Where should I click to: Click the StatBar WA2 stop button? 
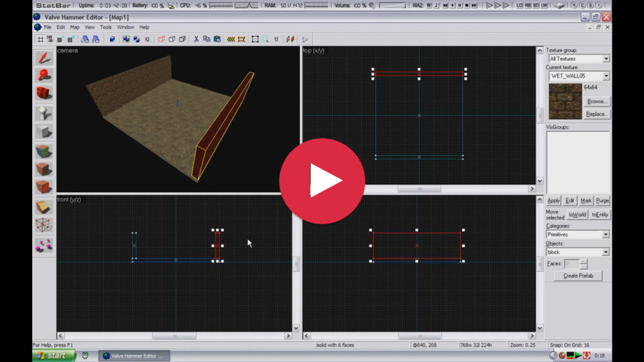pyautogui.click(x=467, y=6)
